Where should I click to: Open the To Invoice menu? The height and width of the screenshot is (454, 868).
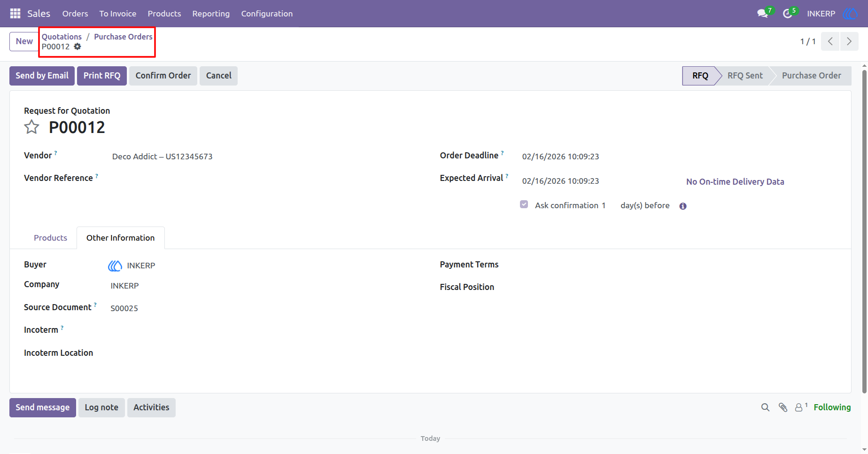118,14
